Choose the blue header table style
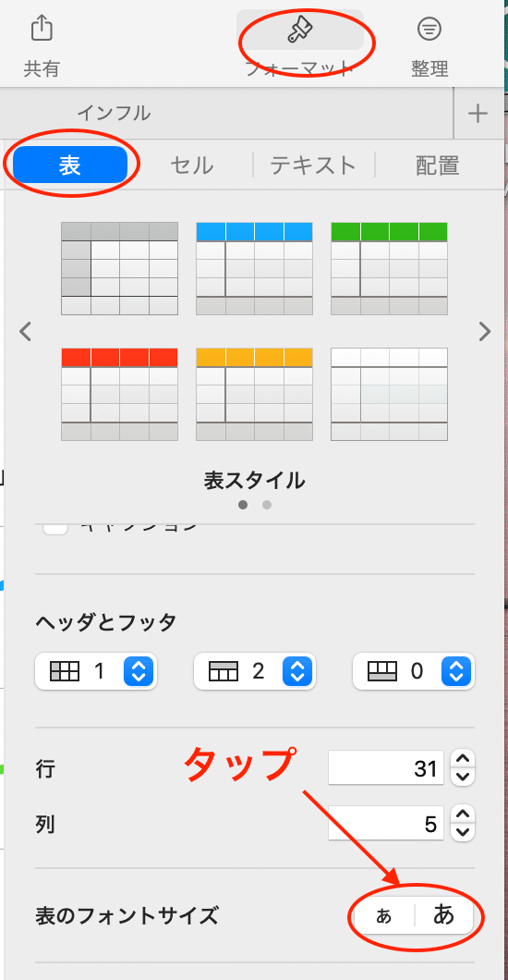This screenshot has height=980, width=508. pyautogui.click(x=255, y=268)
